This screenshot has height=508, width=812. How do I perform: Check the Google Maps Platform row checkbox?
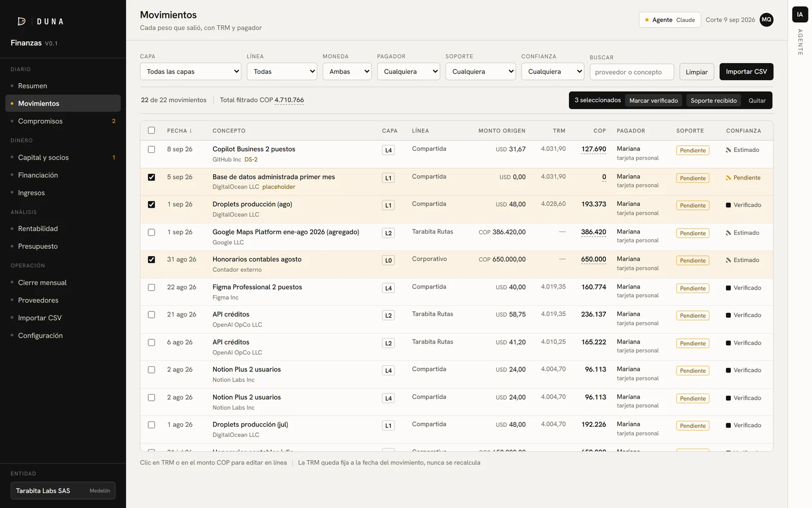point(151,232)
